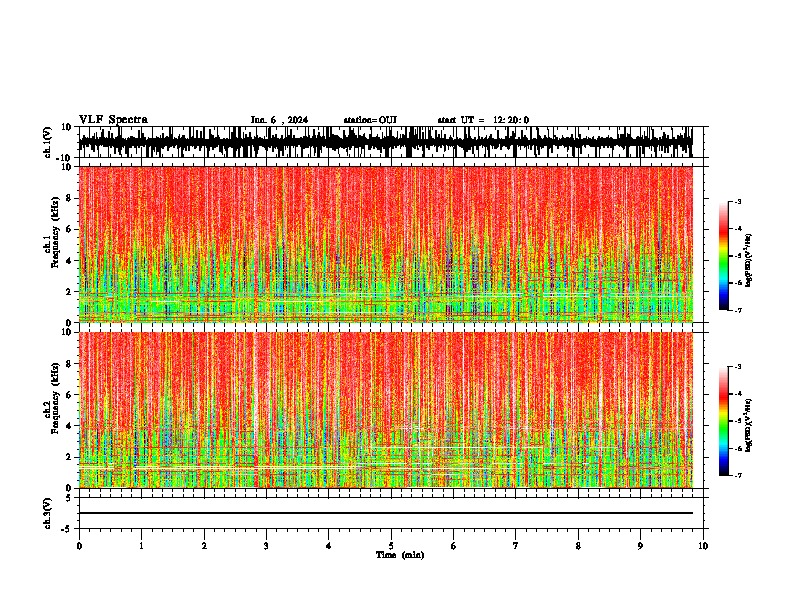Click the "2" kHz tick on ch.1 frequency axis
The image size is (792, 612).
(x=69, y=292)
